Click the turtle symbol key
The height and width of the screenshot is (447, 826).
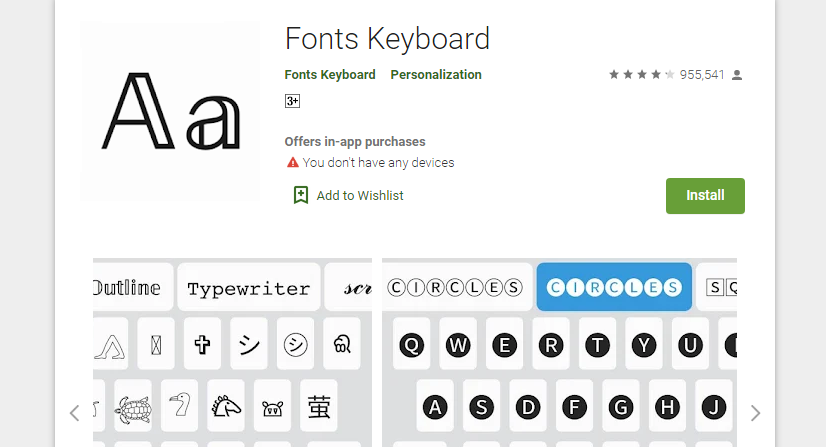tap(133, 406)
